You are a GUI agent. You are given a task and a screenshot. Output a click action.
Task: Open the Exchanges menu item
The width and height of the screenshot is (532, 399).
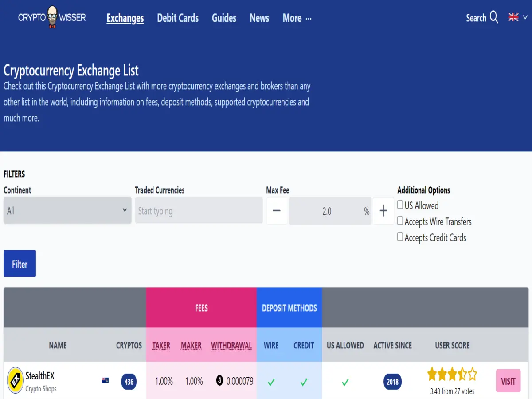(x=125, y=18)
